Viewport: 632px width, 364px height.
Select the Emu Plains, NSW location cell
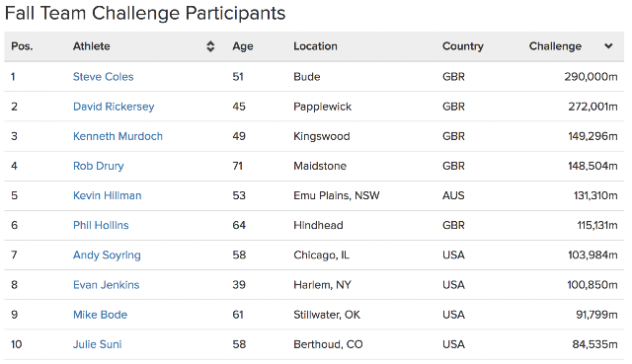[337, 195]
